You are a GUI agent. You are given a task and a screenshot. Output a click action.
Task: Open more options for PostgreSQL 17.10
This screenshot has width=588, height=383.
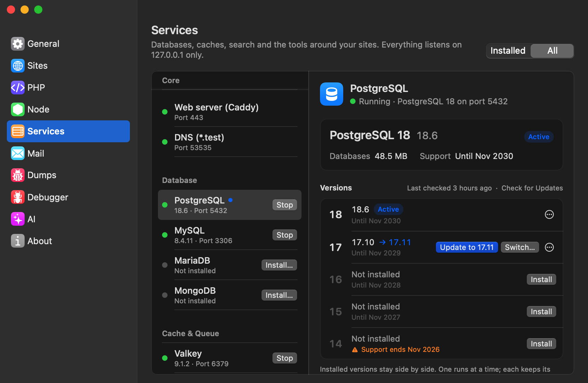[549, 247]
